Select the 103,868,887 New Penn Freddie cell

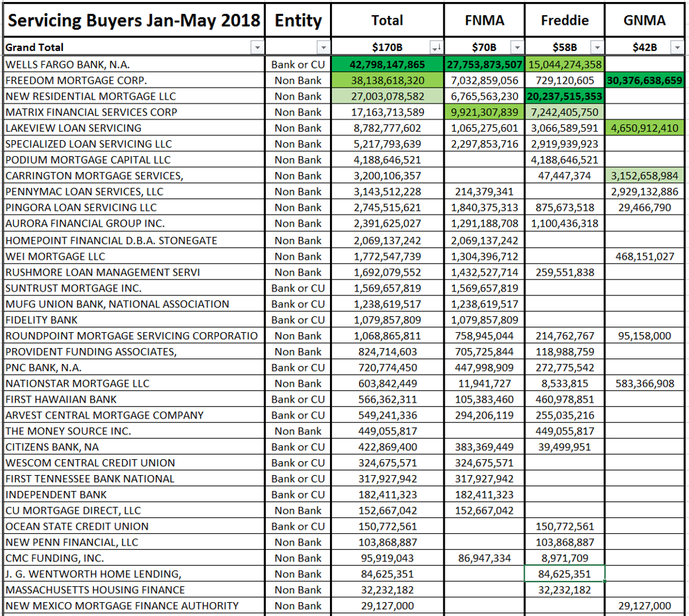565,541
